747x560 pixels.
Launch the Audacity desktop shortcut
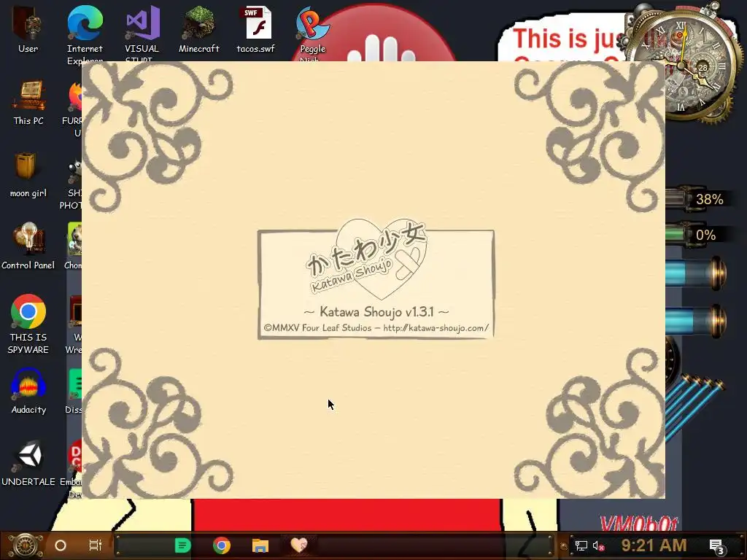[28, 392]
